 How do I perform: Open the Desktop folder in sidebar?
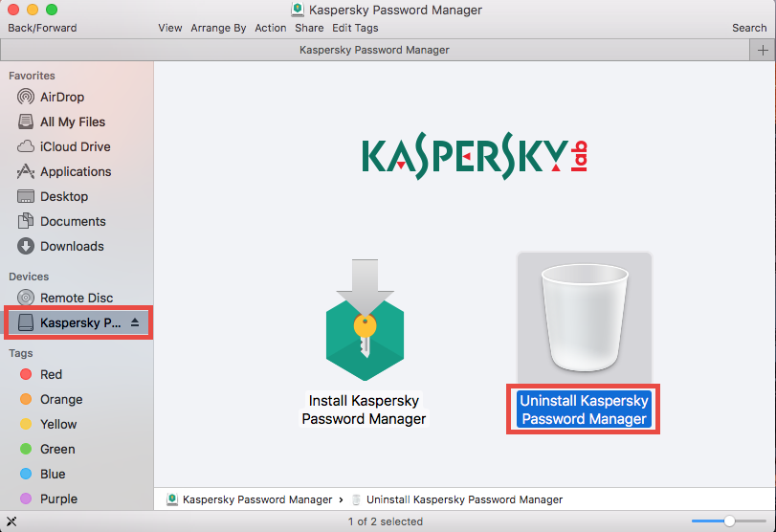pos(64,196)
